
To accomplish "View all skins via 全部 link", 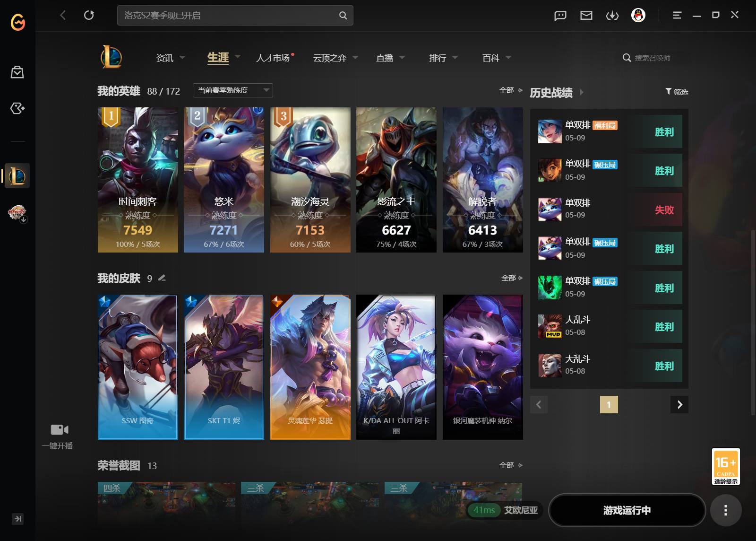I will pos(512,278).
